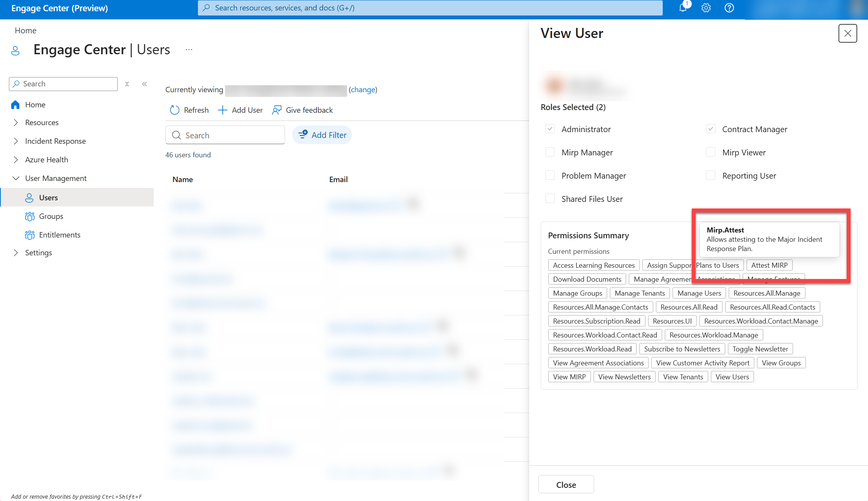Viewport: 868px width, 501px height.
Task: Expand the Azure Health section
Action: pyautogui.click(x=15, y=160)
